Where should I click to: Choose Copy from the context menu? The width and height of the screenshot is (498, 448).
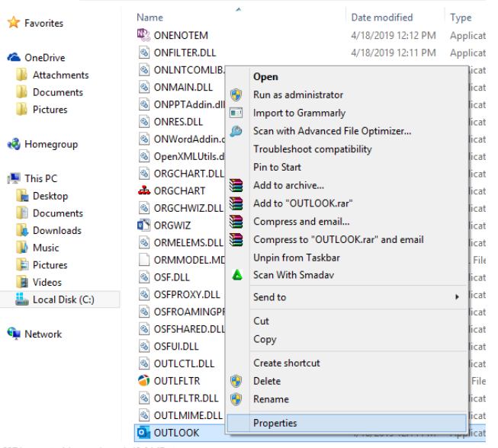265,339
